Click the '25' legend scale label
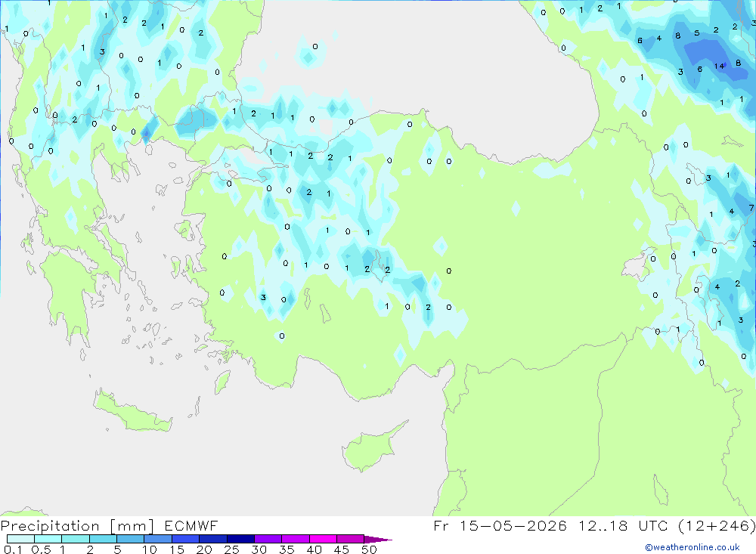Screen dimensions: 756x554 [232, 549]
